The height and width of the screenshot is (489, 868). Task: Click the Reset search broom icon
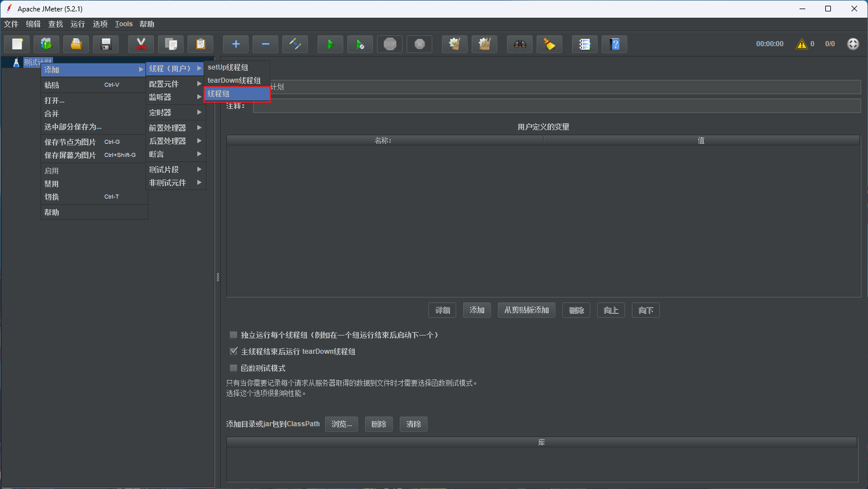[x=550, y=44]
